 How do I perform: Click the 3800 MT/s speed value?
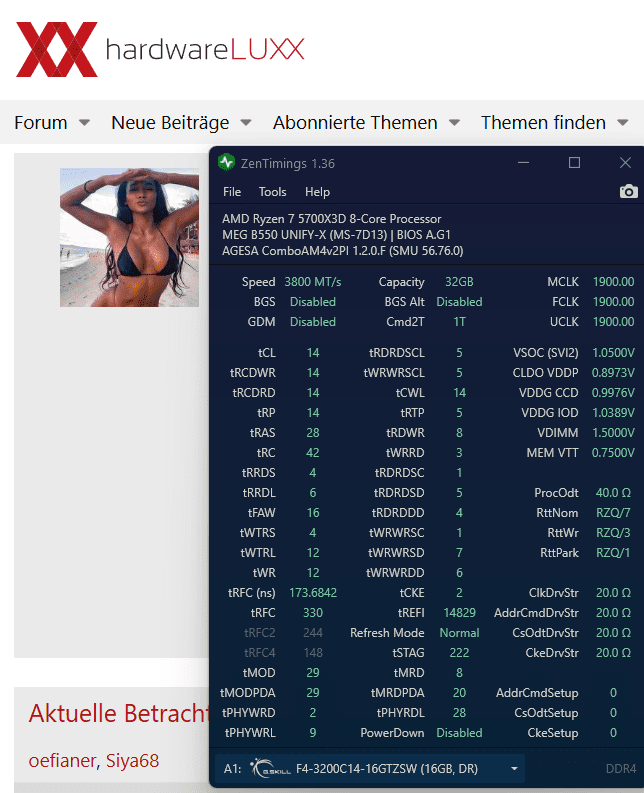pyautogui.click(x=313, y=282)
